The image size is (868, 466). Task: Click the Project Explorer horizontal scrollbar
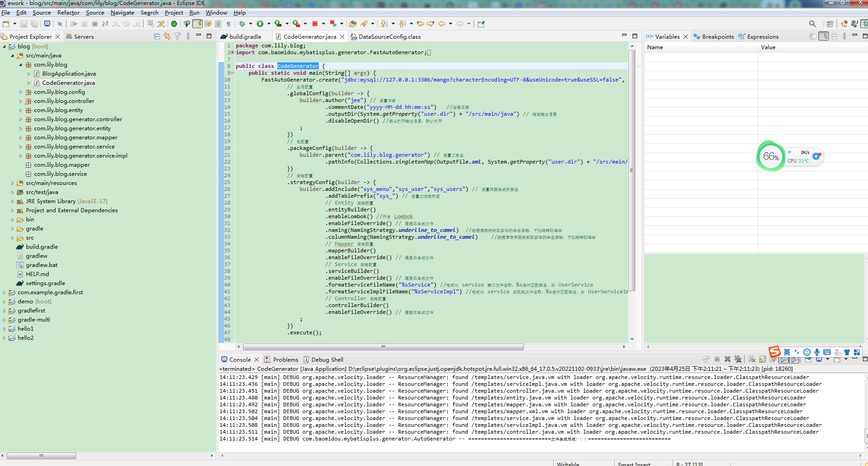tap(41, 456)
